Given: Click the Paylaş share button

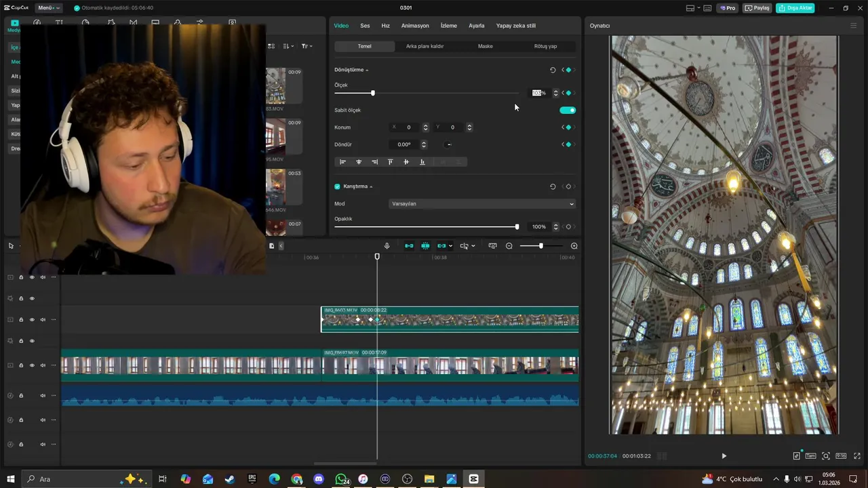Looking at the screenshot, I should pyautogui.click(x=757, y=8).
